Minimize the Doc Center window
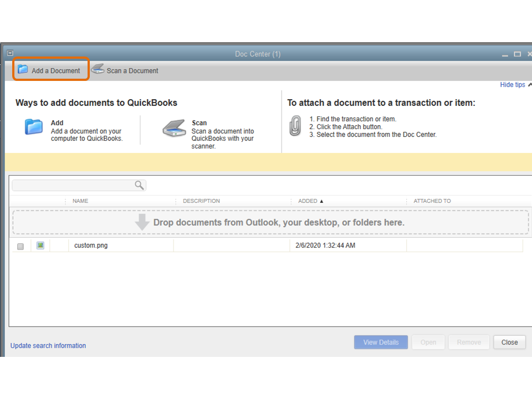Screen dimensions: 532x399 tap(505, 54)
